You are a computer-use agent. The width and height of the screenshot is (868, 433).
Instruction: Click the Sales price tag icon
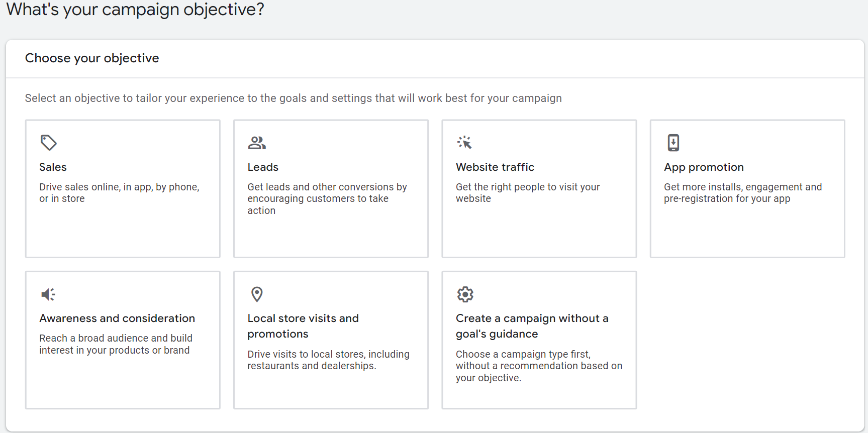coord(48,143)
